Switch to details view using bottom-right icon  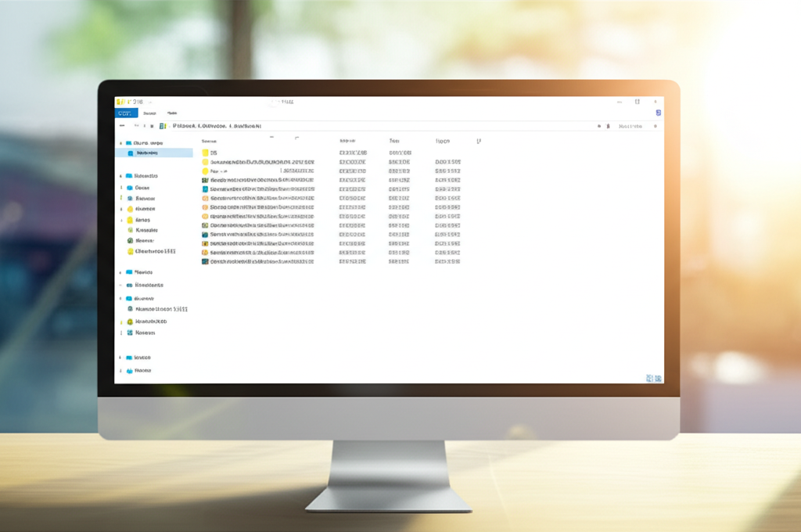point(649,378)
